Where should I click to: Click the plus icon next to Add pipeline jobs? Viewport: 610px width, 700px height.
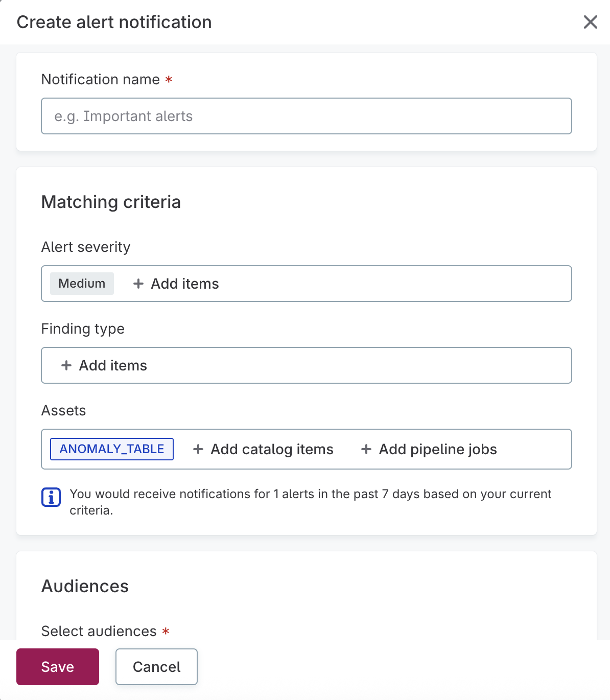366,449
